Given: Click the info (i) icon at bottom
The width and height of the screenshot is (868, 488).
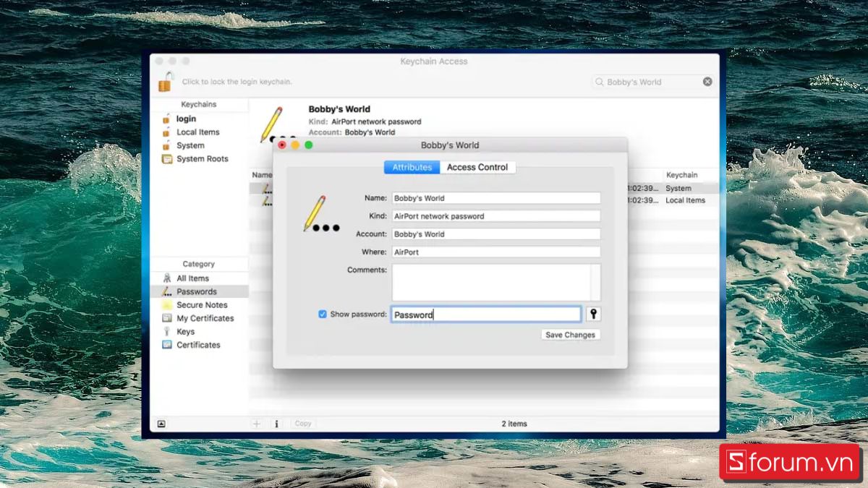Looking at the screenshot, I should pyautogui.click(x=277, y=424).
